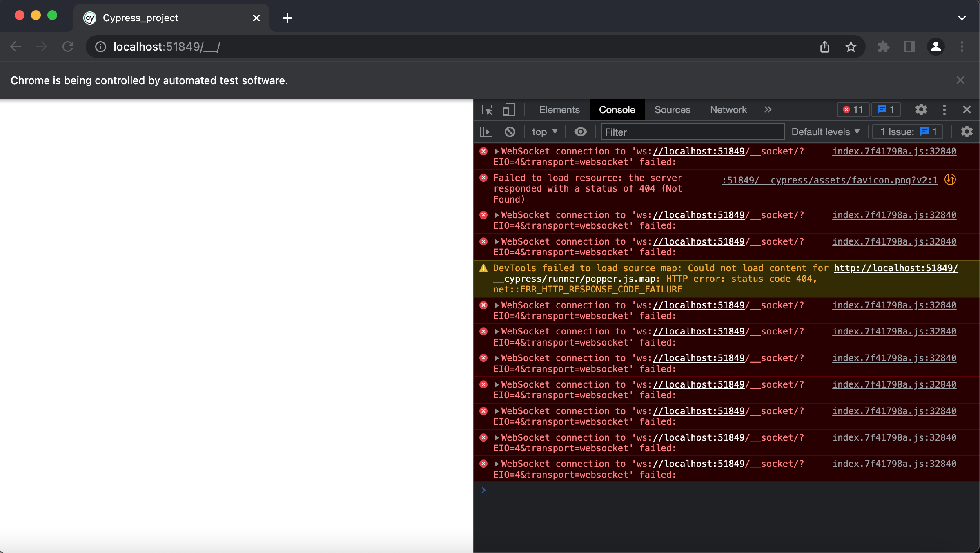This screenshot has width=980, height=553.
Task: Dismiss the automated test software notice
Action: [960, 80]
